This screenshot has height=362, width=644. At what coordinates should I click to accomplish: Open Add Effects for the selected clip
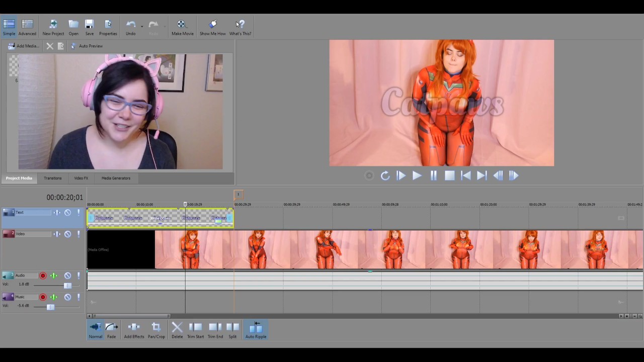134,330
